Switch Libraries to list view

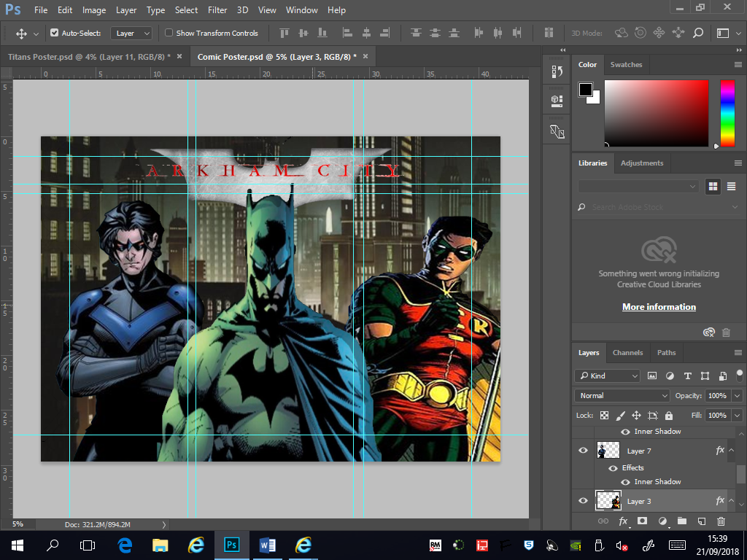731,187
